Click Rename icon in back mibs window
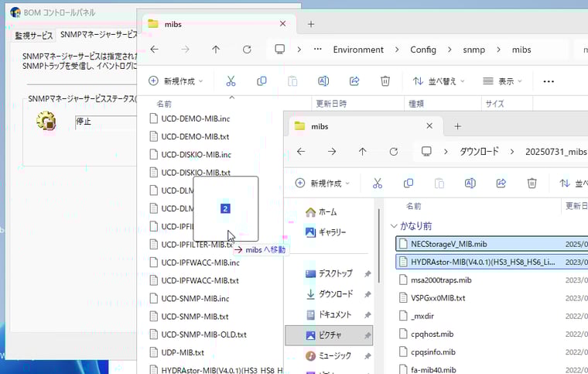The width and height of the screenshot is (588, 374). click(323, 81)
